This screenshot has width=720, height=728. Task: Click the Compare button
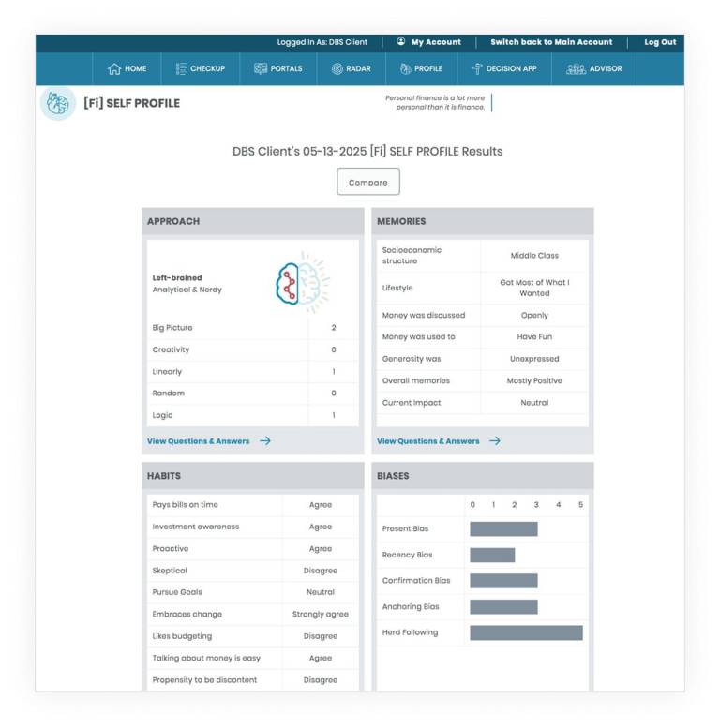click(x=368, y=182)
